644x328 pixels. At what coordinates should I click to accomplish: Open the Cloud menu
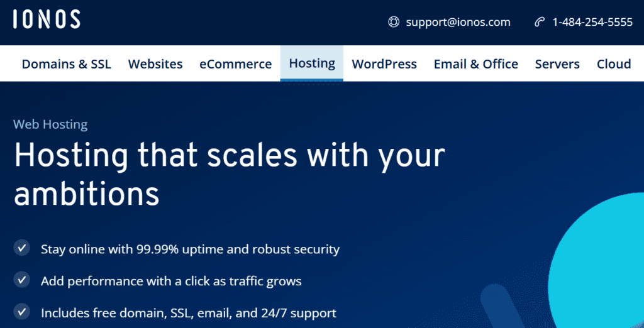click(614, 64)
